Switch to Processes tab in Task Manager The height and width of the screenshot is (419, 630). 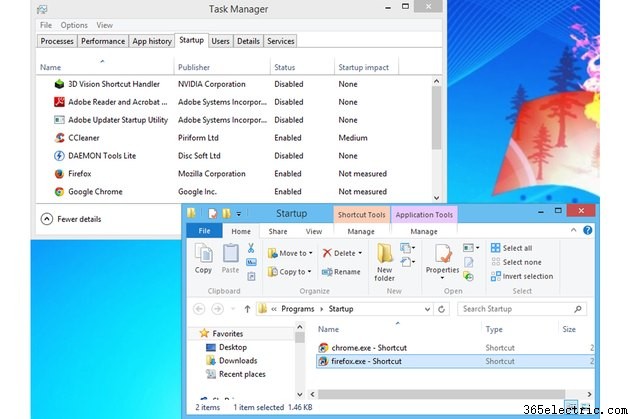[x=57, y=41]
